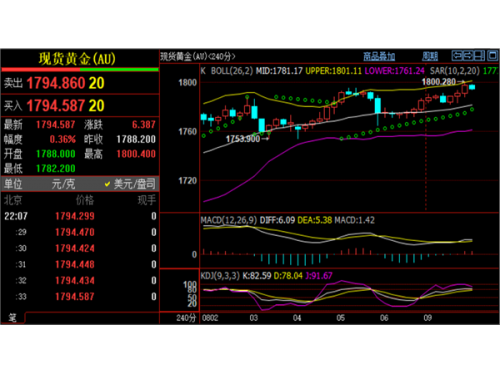Click the right-arrow chart navigation icon
Screen dimensions: 500x375
468,55
